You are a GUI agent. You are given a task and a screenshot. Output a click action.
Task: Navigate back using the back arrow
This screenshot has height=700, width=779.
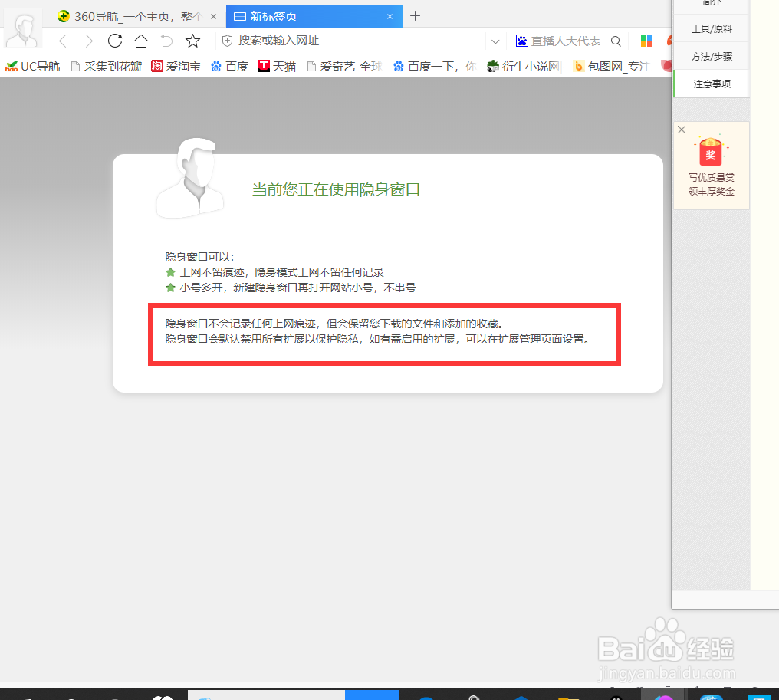62,41
